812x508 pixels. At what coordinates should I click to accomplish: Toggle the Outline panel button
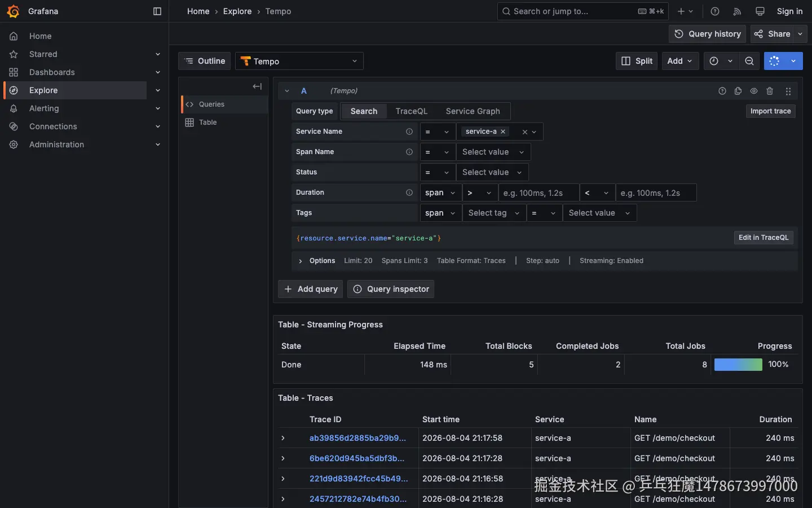(205, 61)
